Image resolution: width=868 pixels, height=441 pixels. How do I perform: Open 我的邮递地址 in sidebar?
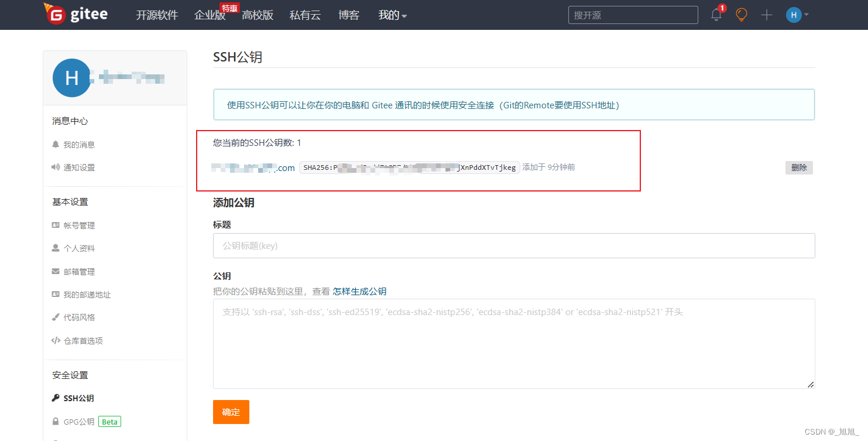87,295
